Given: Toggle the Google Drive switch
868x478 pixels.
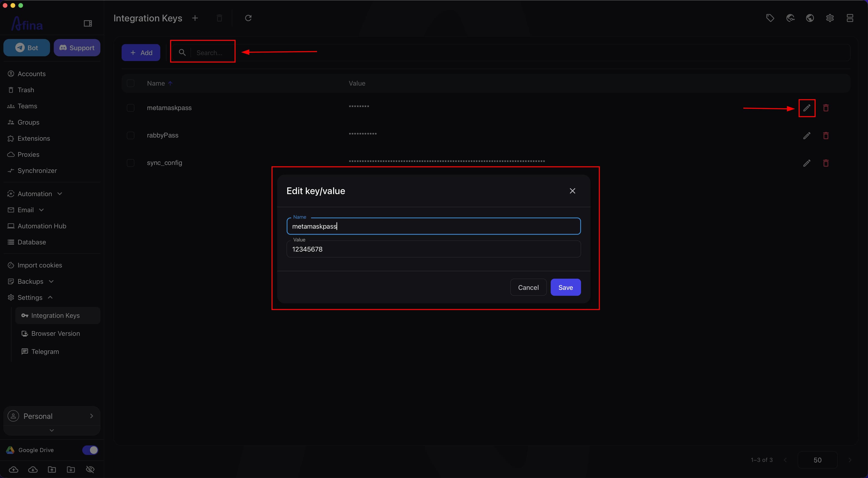Looking at the screenshot, I should click(90, 450).
